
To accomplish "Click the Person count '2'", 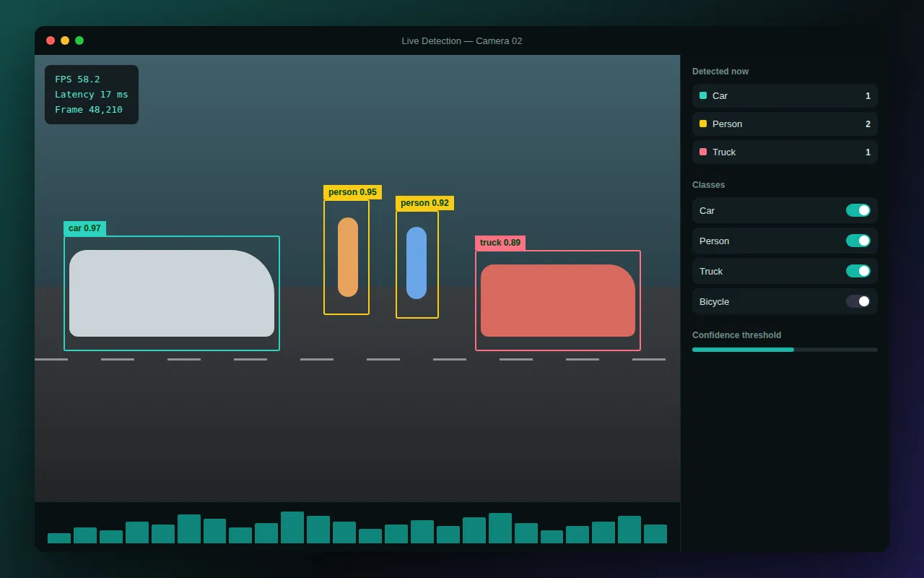I will point(868,124).
